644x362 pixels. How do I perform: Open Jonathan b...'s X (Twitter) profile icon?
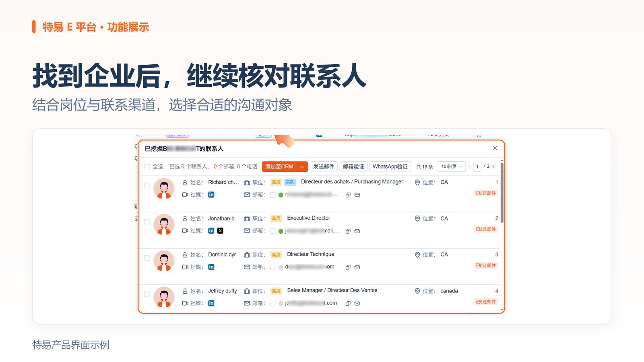click(220, 231)
